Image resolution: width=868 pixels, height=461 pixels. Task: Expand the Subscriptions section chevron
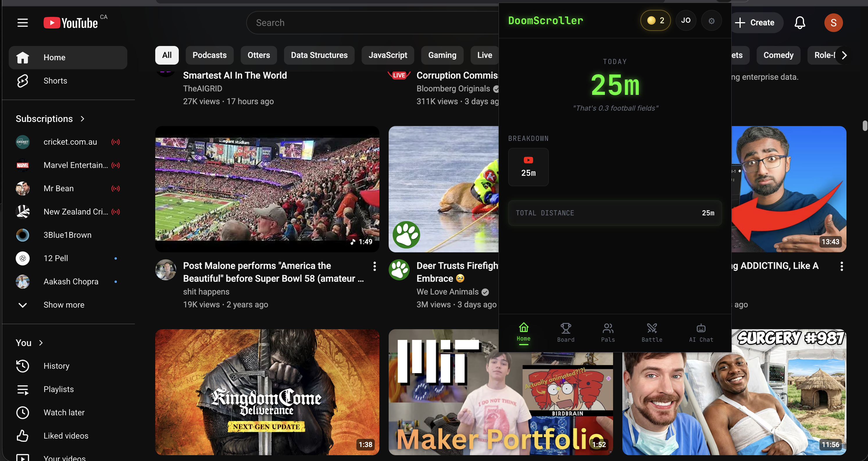tap(83, 119)
